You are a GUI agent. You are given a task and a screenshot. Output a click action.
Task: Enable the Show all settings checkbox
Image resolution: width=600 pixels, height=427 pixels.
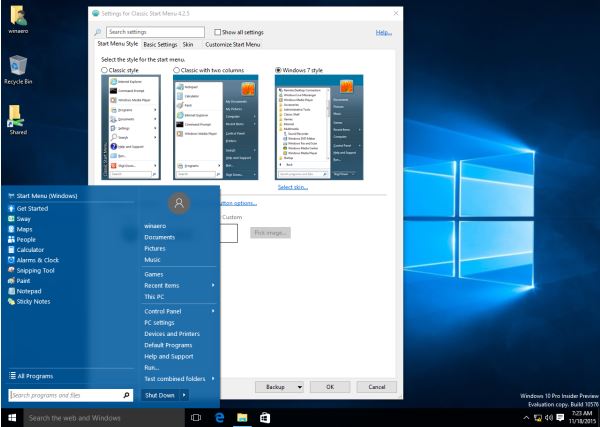217,32
